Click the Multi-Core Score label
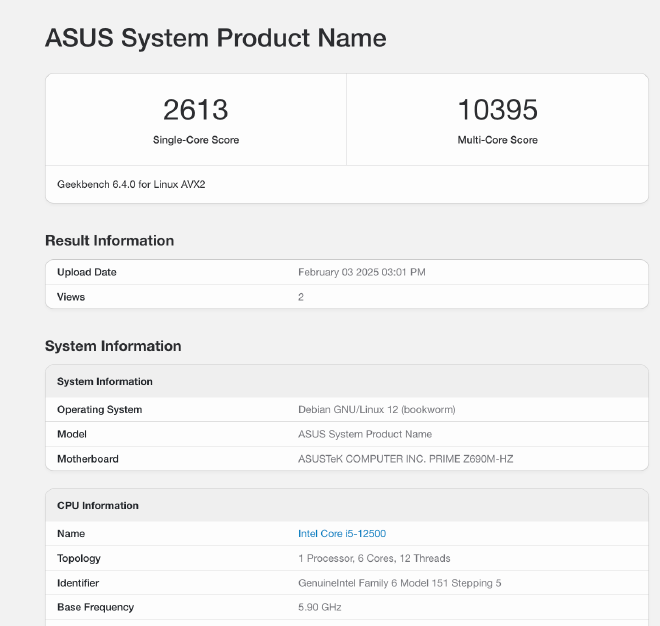 pyautogui.click(x=498, y=140)
